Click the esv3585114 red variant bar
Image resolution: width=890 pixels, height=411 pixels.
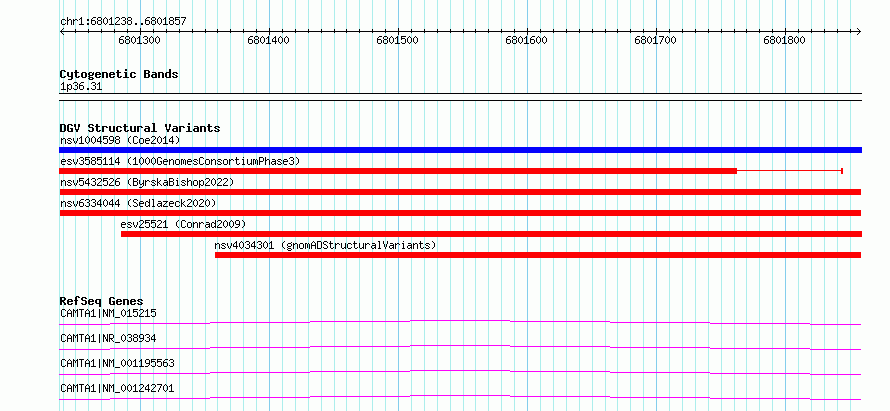[x=398, y=171]
